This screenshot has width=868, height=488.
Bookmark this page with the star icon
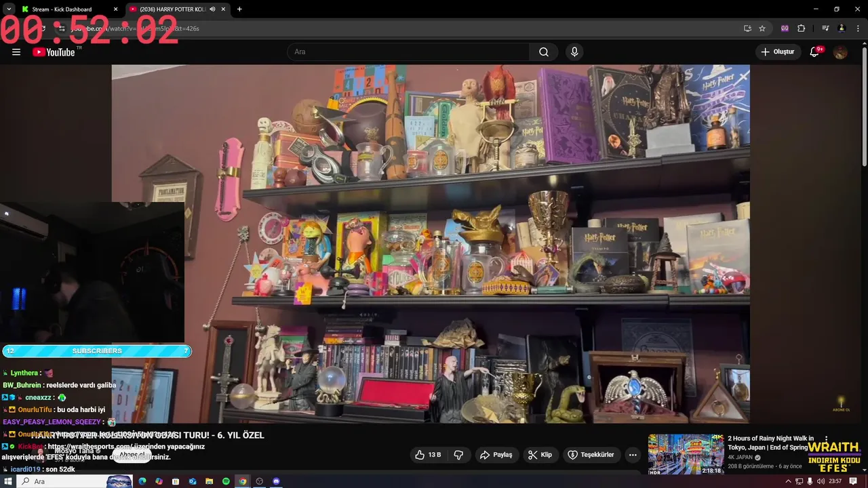[762, 28]
